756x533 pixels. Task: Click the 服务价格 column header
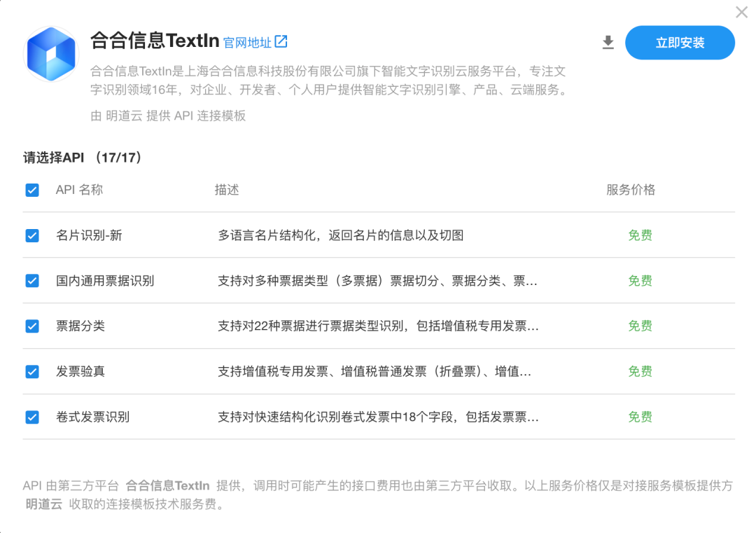631,190
